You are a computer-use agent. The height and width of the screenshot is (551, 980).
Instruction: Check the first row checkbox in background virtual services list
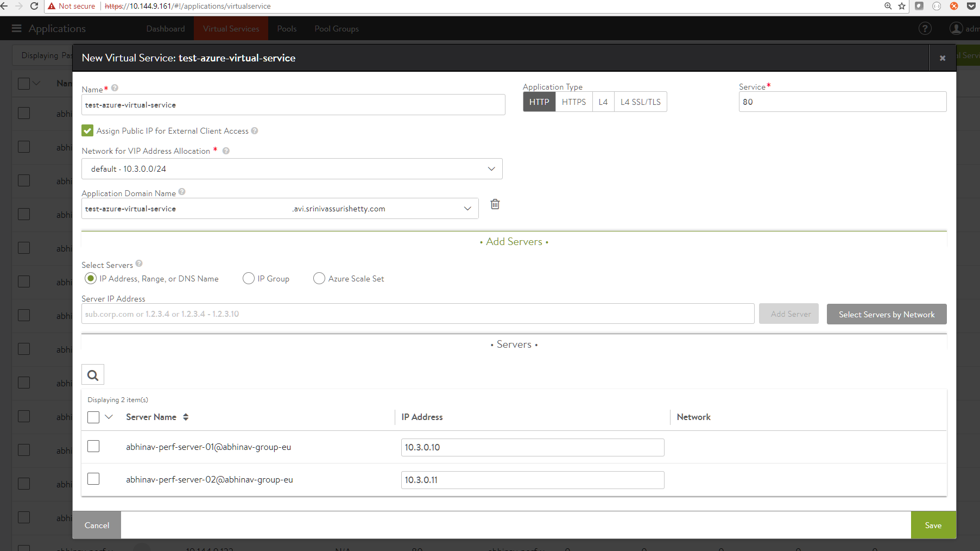pos(24,113)
